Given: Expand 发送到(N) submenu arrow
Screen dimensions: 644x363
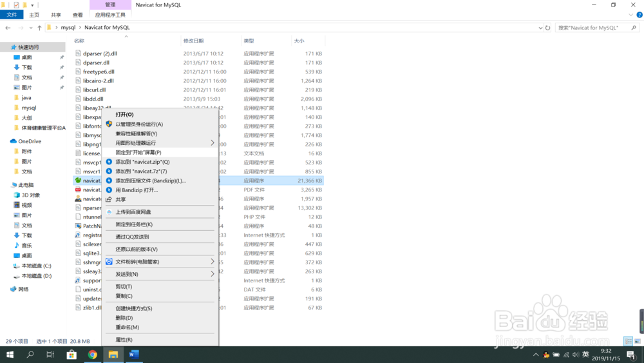Looking at the screenshot, I should point(213,274).
